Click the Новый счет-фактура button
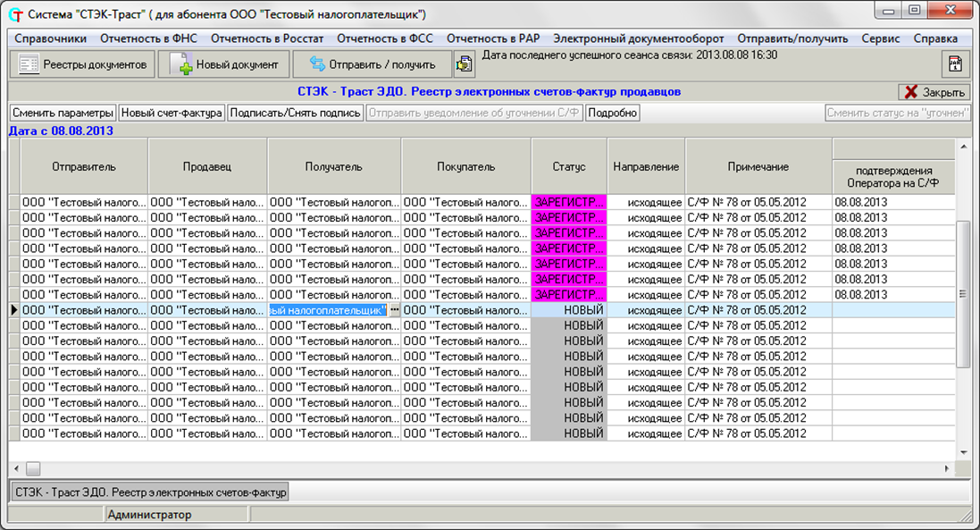The width and height of the screenshot is (980, 530). point(172,114)
